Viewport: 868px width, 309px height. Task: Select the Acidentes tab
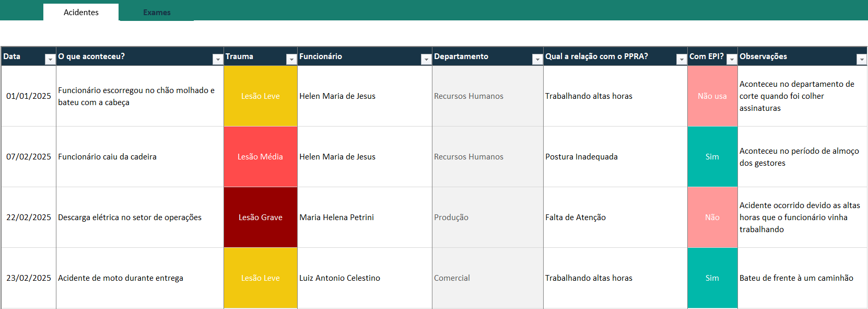tap(81, 13)
